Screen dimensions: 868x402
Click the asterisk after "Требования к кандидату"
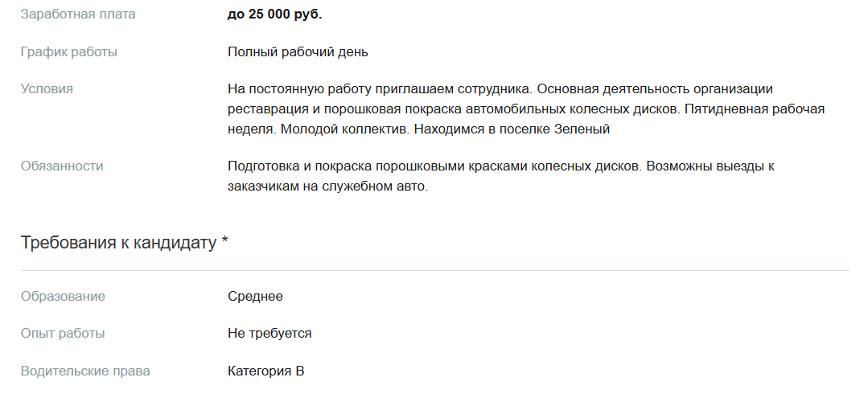225,241
